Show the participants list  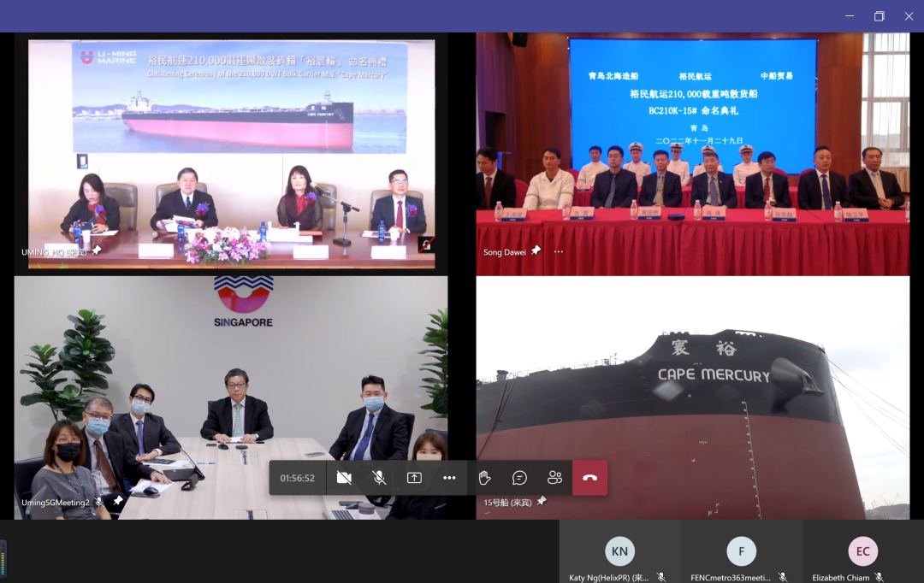pyautogui.click(x=554, y=478)
